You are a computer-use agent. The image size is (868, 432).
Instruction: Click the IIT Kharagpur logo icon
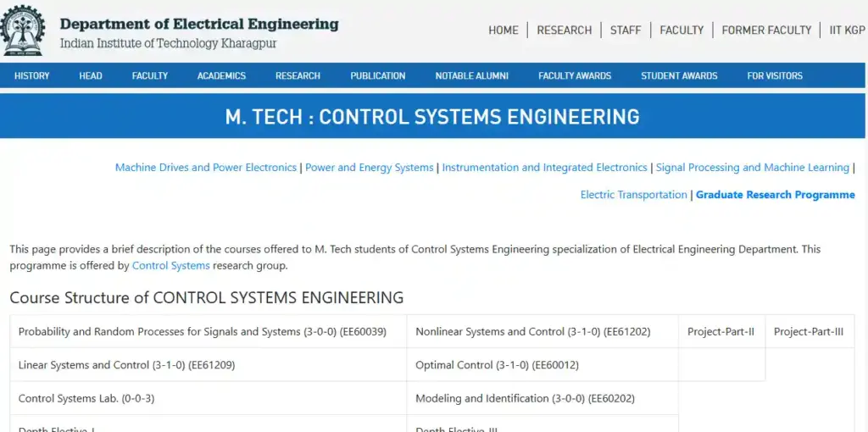(23, 30)
